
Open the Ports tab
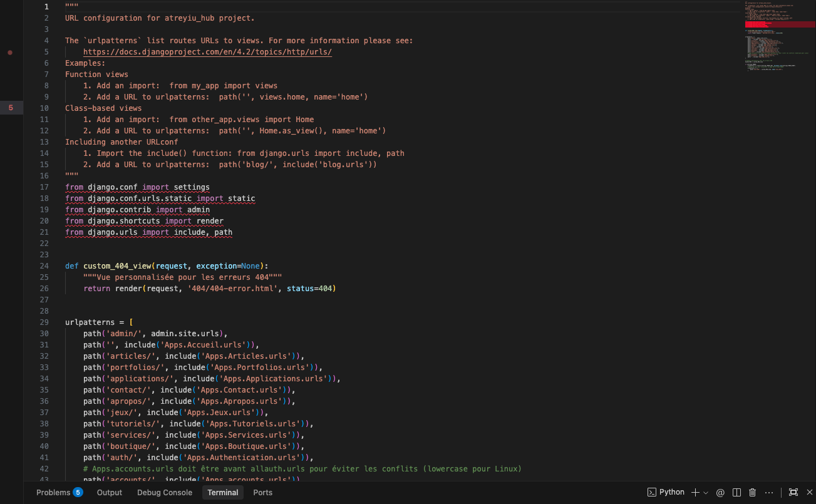262,493
